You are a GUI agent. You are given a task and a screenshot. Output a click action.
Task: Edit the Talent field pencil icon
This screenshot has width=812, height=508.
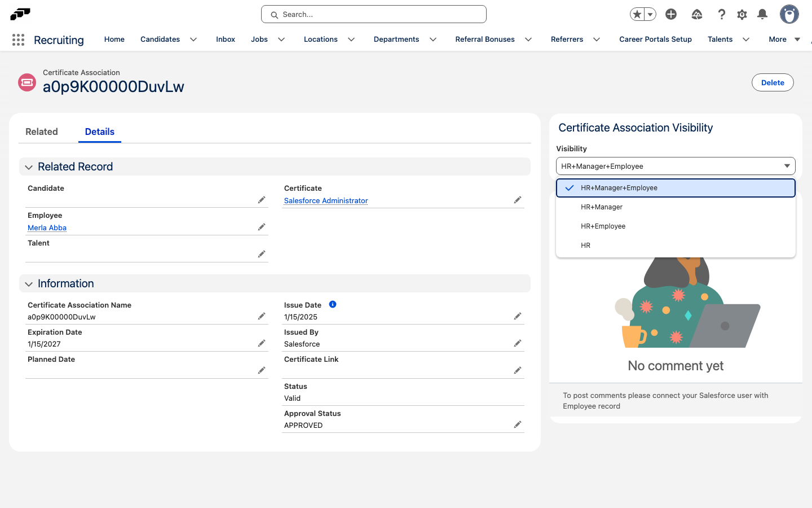(262, 254)
